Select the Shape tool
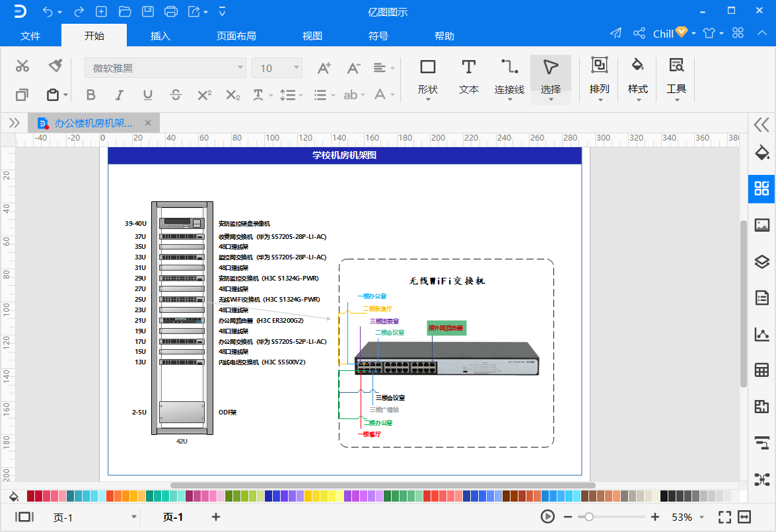Screen dimensions: 776x532 point(427,79)
